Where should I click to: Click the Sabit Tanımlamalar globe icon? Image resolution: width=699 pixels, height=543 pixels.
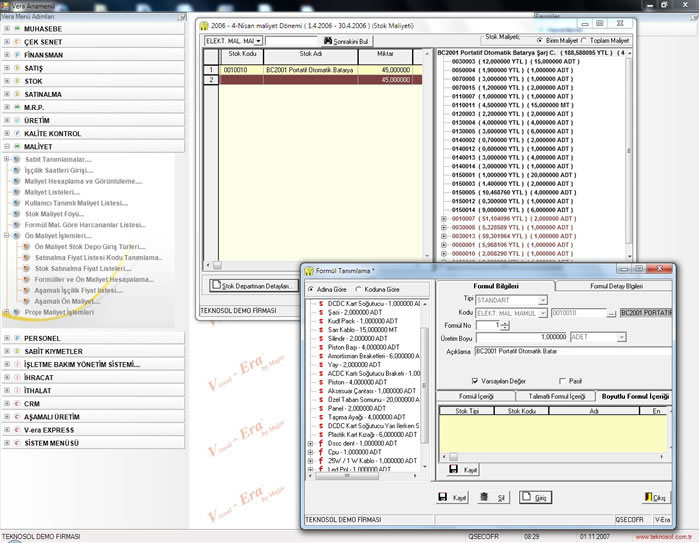coord(16,159)
